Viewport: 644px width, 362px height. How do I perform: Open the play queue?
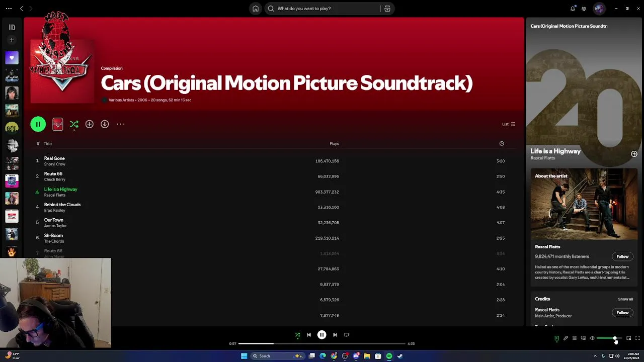[x=574, y=338]
